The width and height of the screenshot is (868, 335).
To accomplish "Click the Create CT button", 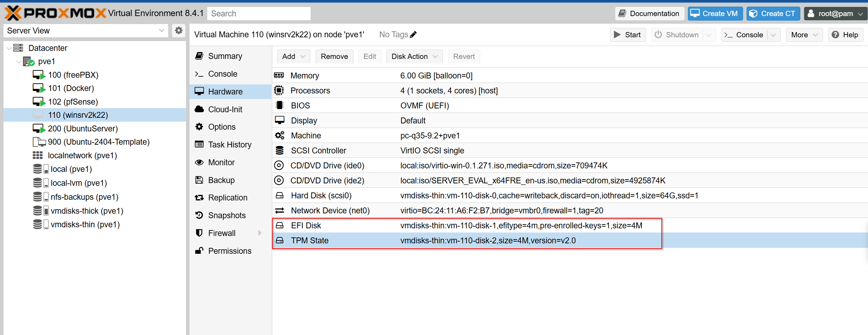I will coord(773,14).
